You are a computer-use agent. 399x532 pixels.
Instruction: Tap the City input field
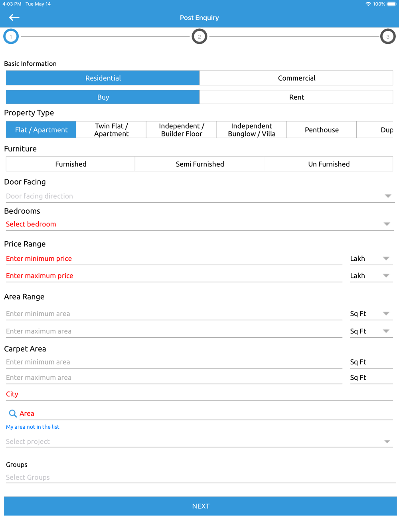pos(199,394)
